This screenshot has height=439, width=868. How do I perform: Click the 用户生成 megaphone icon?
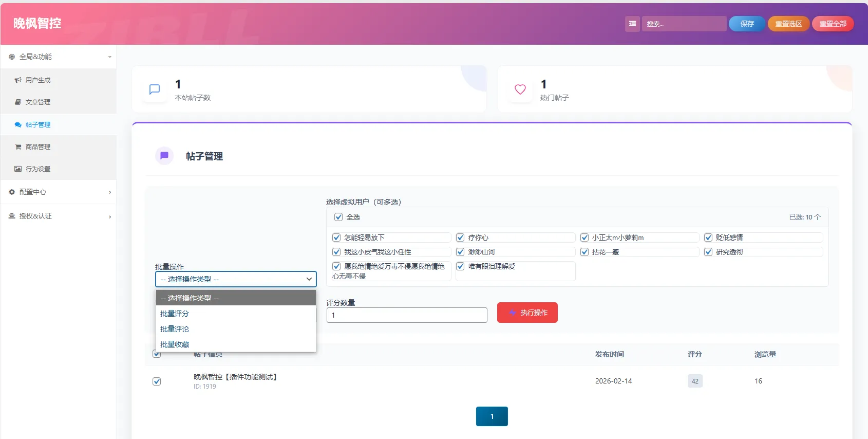(18, 80)
